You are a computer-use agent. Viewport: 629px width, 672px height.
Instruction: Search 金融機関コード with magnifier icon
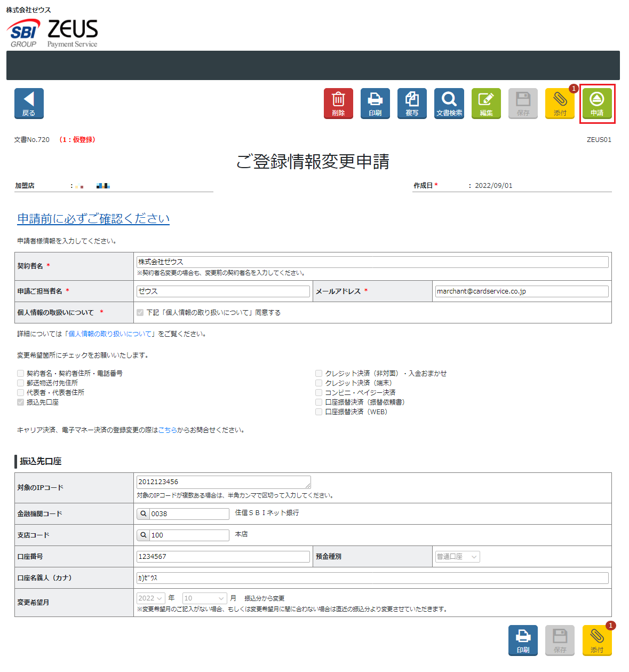pos(144,513)
